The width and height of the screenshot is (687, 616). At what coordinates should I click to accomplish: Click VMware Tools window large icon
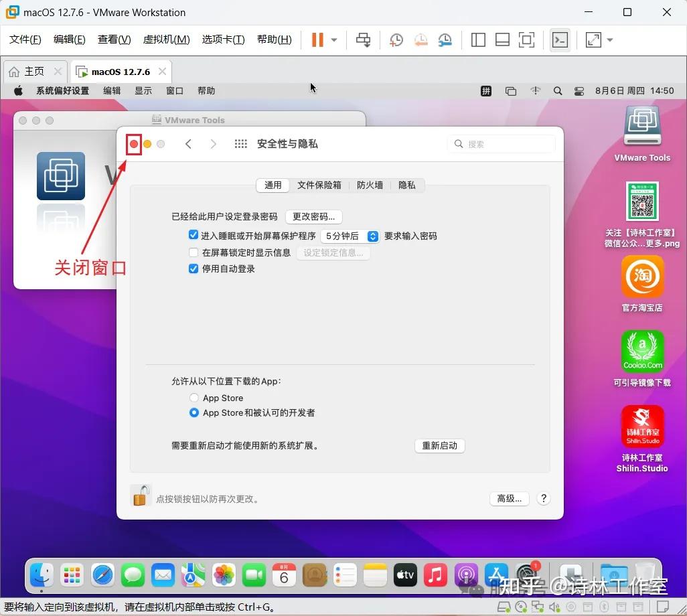(x=61, y=176)
